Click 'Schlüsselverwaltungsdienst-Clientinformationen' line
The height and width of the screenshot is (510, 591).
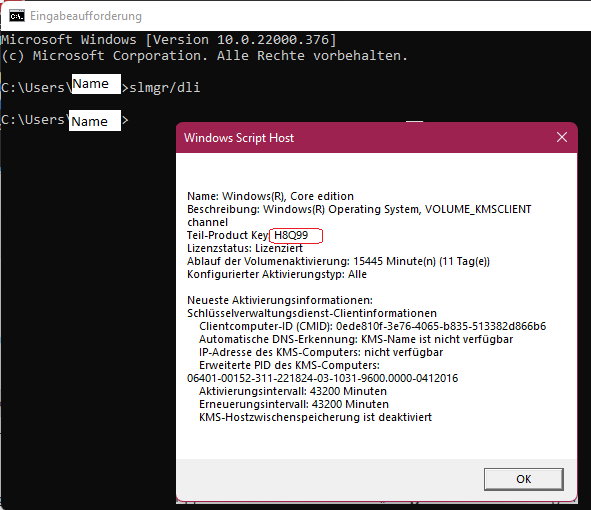[312, 313]
